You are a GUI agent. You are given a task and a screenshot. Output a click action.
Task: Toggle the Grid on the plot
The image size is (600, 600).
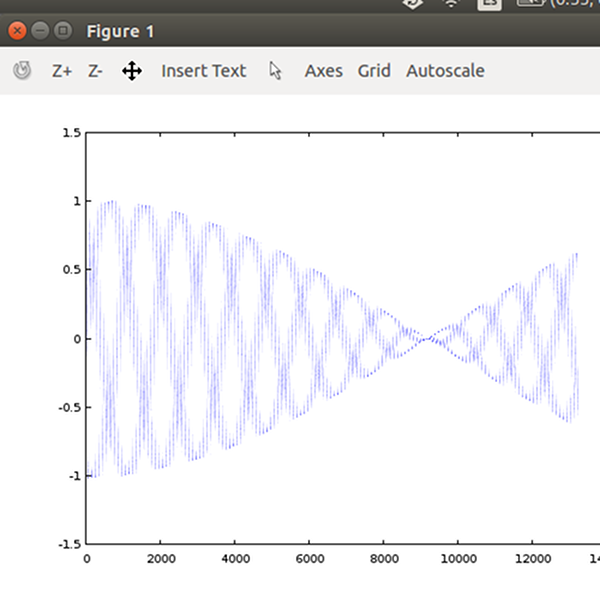pos(374,71)
